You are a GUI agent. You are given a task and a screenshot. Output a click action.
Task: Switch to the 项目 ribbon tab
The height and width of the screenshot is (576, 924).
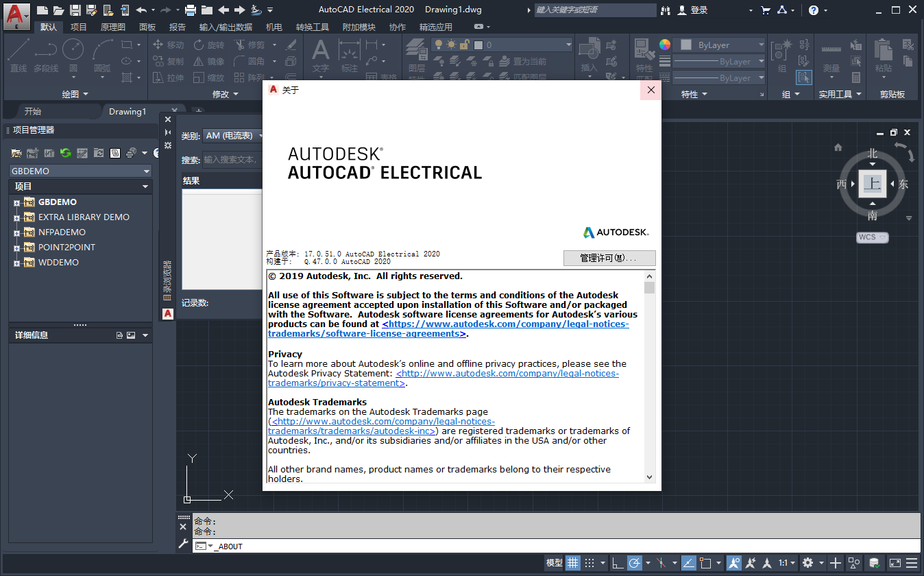[x=79, y=26]
